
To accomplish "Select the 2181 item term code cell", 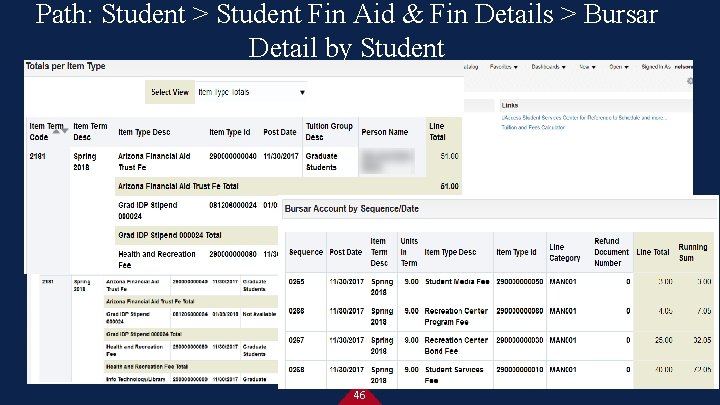I will pyautogui.click(x=38, y=156).
